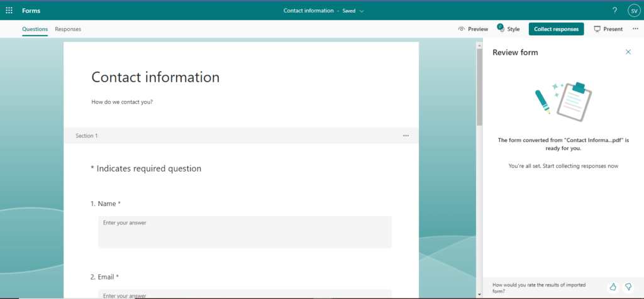Viewport: 644px width, 299px height.
Task: Click the thumbs up rating icon
Action: pyautogui.click(x=613, y=286)
